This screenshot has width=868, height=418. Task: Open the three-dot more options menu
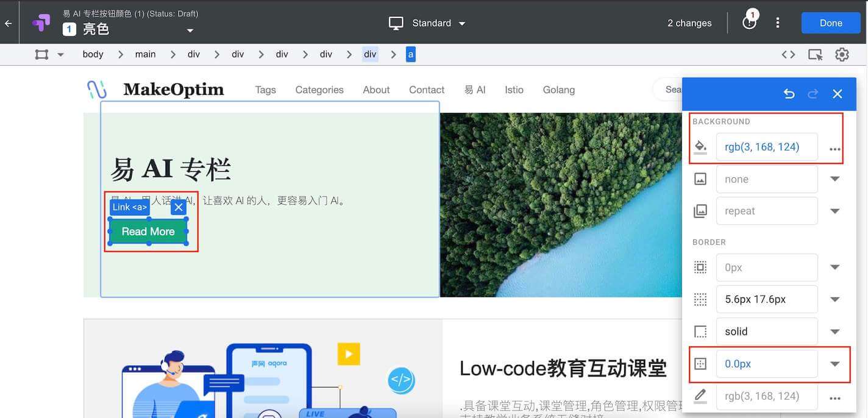777,23
